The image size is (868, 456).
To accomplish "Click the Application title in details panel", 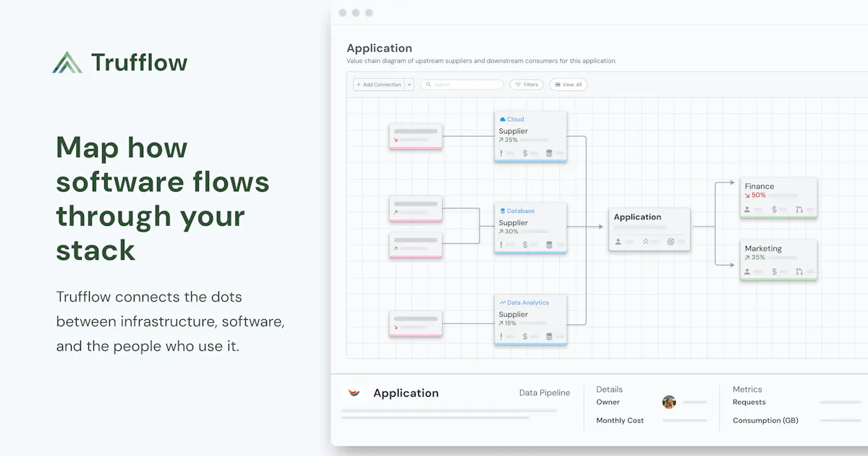I will coord(406,393).
